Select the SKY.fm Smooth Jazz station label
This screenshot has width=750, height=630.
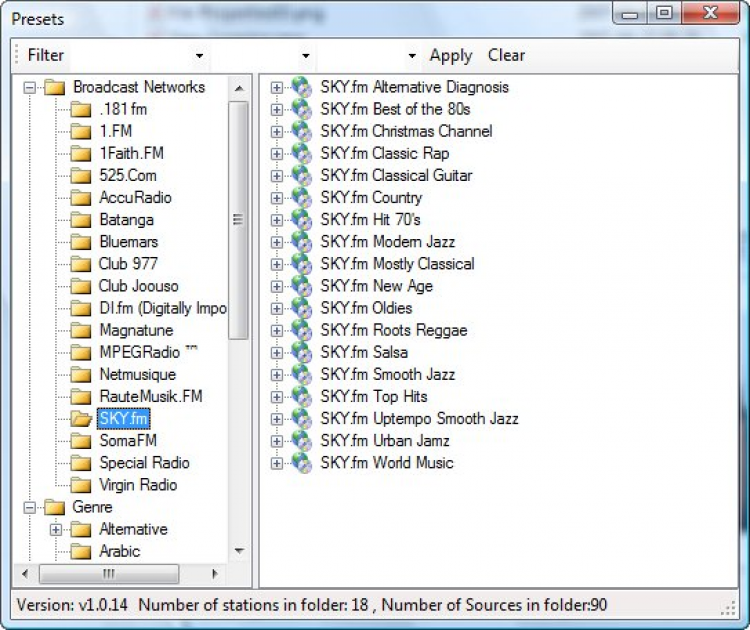click(x=387, y=374)
